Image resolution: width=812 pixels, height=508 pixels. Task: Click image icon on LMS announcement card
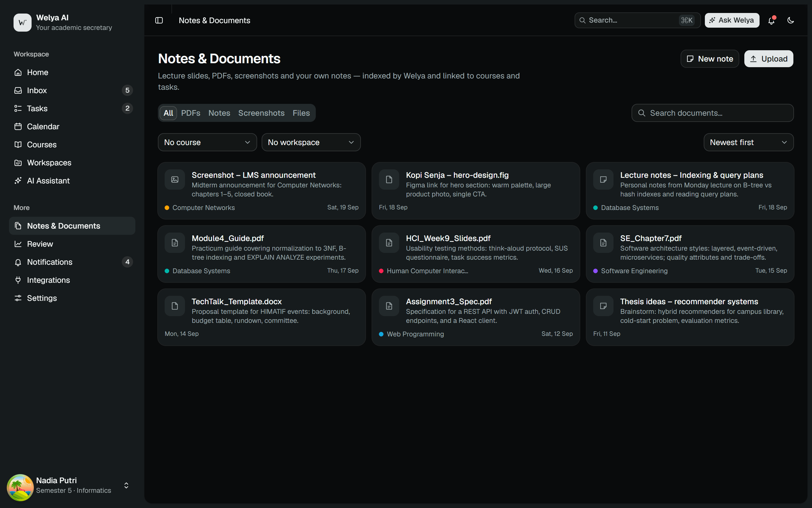click(175, 179)
